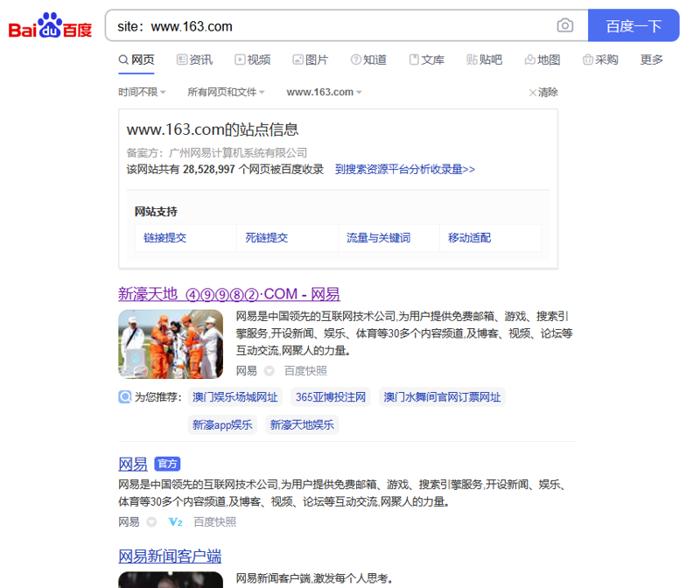Screen dimensions: 700x588
Task: Expand the 更多 menu
Action: [x=652, y=59]
